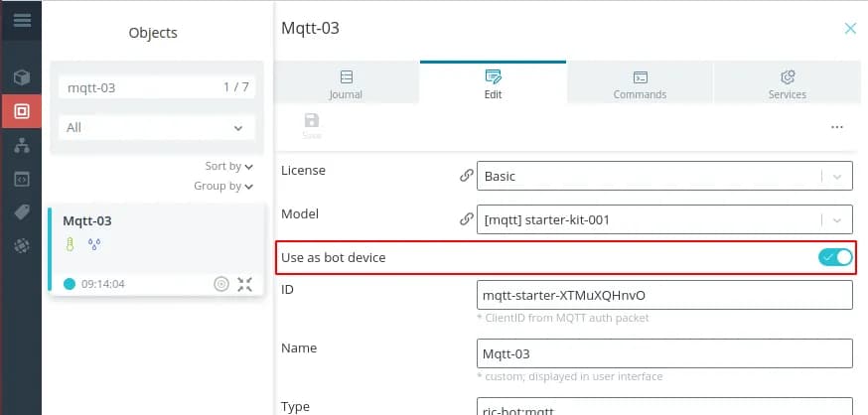Open the tag icon in sidebar
This screenshot has height=415, width=868.
point(21,212)
